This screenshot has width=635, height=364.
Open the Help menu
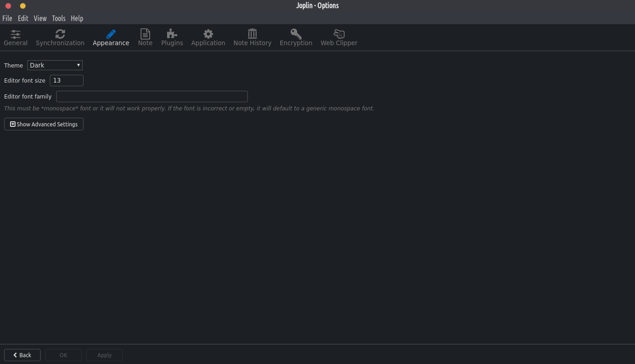(77, 18)
